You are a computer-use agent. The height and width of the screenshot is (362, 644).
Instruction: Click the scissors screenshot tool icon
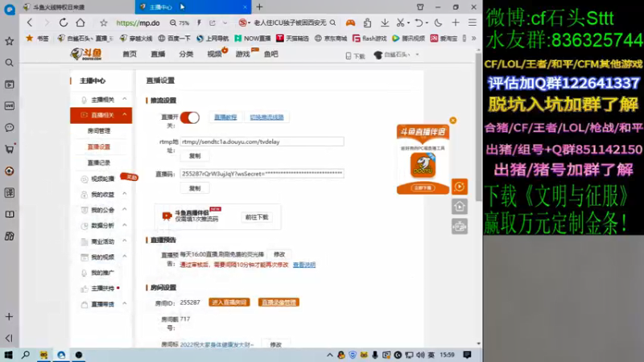click(x=400, y=23)
